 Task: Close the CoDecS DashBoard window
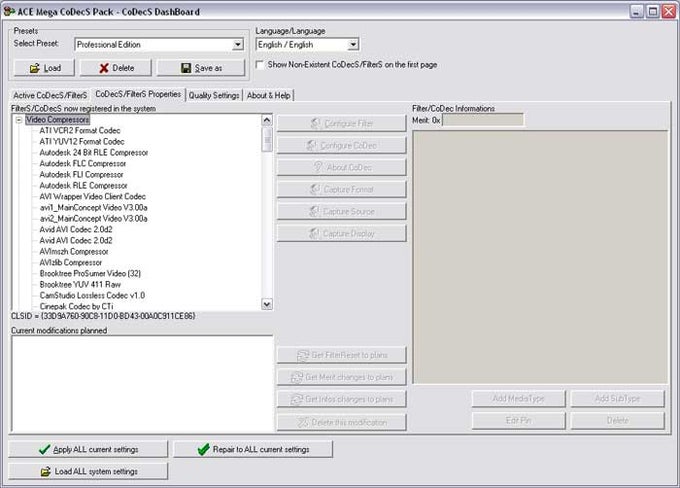[668, 12]
